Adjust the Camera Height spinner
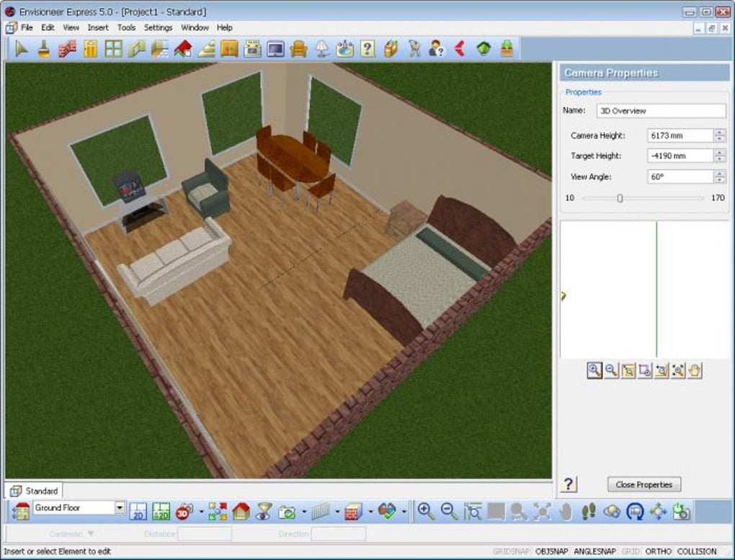735x560 pixels. coord(720,135)
